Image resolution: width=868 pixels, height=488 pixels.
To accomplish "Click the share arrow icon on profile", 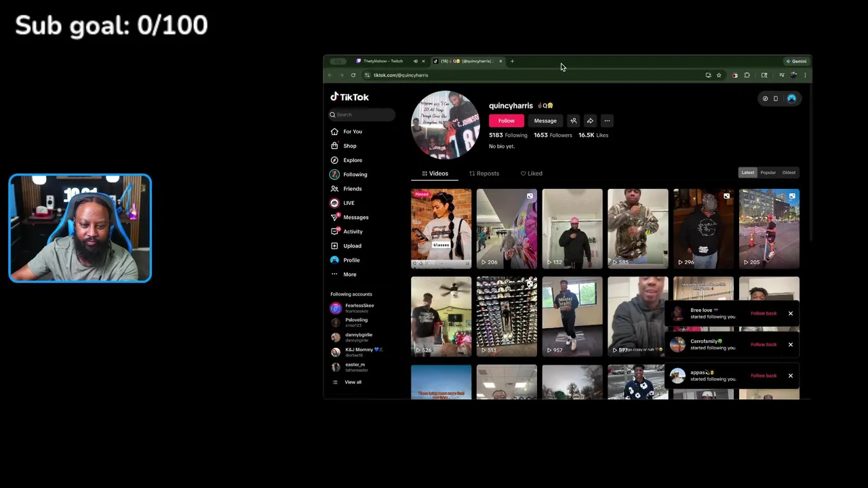I will tap(590, 121).
